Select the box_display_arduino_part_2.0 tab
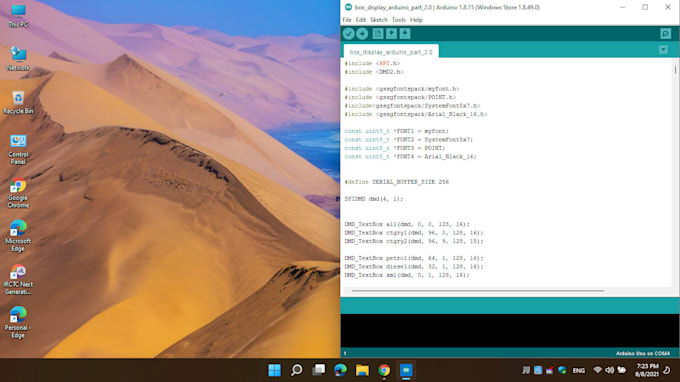Image resolution: width=680 pixels, height=382 pixels. 391,52
